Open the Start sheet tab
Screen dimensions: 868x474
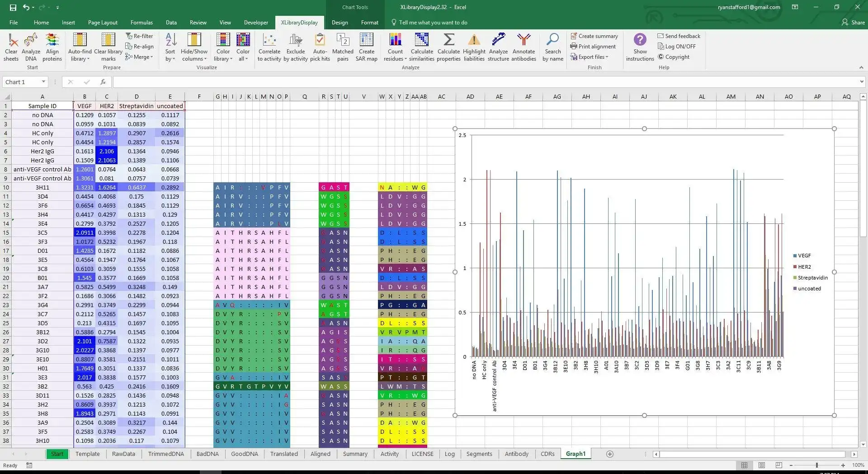click(x=57, y=454)
